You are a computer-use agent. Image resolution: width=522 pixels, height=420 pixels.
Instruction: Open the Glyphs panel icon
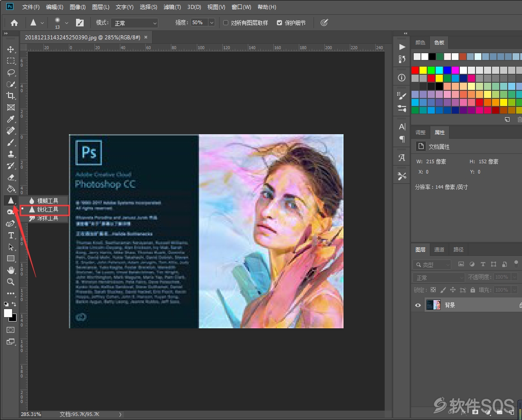click(x=402, y=158)
